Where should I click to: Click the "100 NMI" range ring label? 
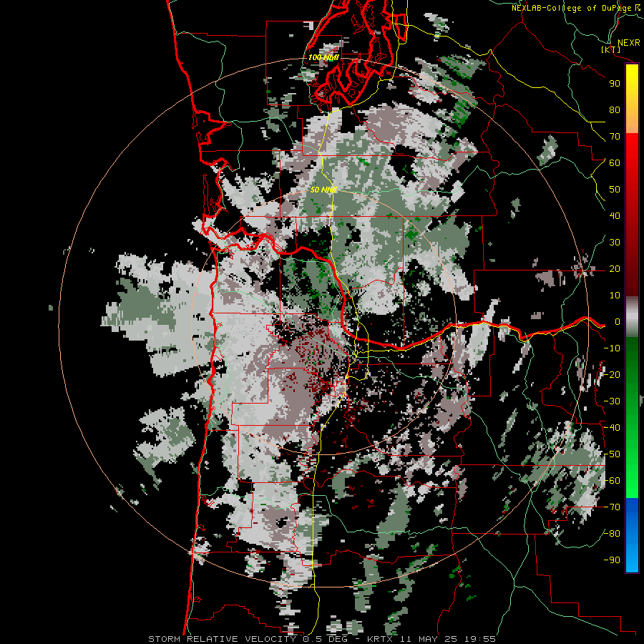point(323,57)
